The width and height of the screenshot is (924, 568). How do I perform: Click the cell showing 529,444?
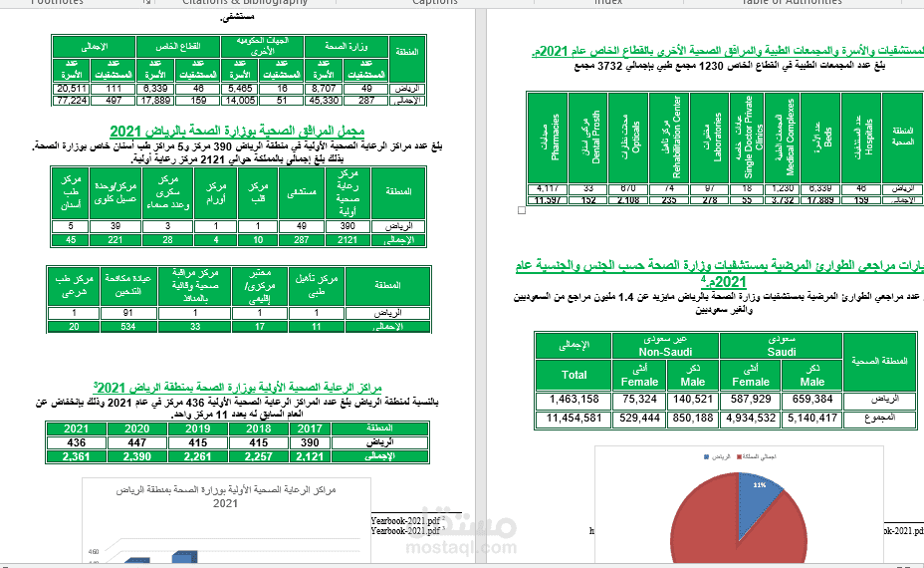[x=639, y=419]
